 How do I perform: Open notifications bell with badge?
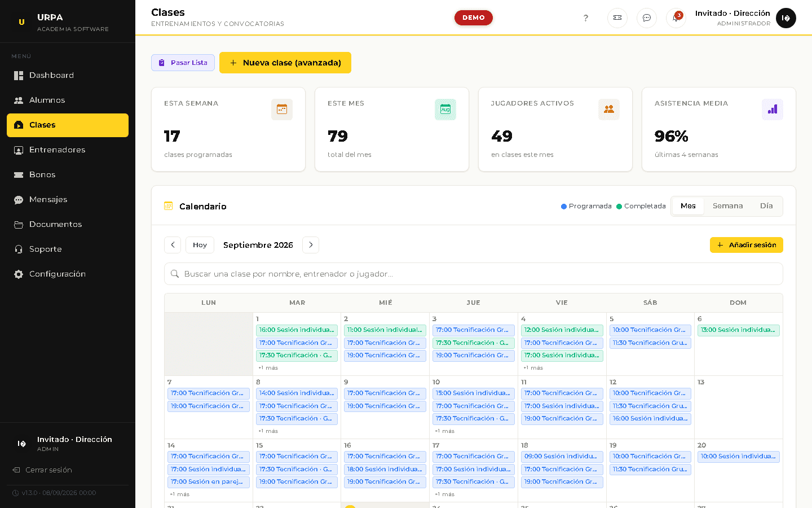[676, 18]
